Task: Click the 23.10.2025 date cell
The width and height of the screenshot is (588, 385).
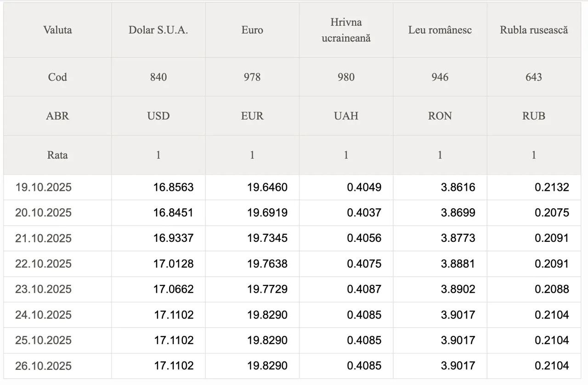Action: point(44,289)
